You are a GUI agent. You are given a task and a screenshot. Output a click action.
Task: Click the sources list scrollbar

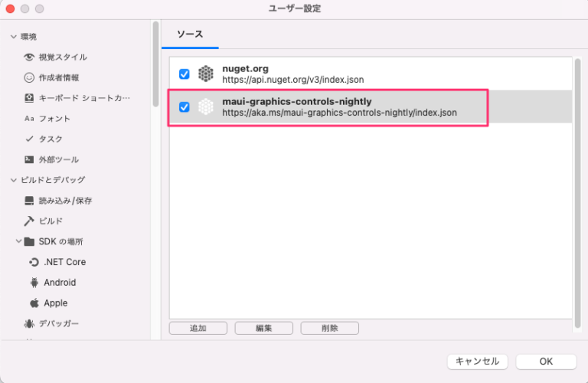[577, 193]
